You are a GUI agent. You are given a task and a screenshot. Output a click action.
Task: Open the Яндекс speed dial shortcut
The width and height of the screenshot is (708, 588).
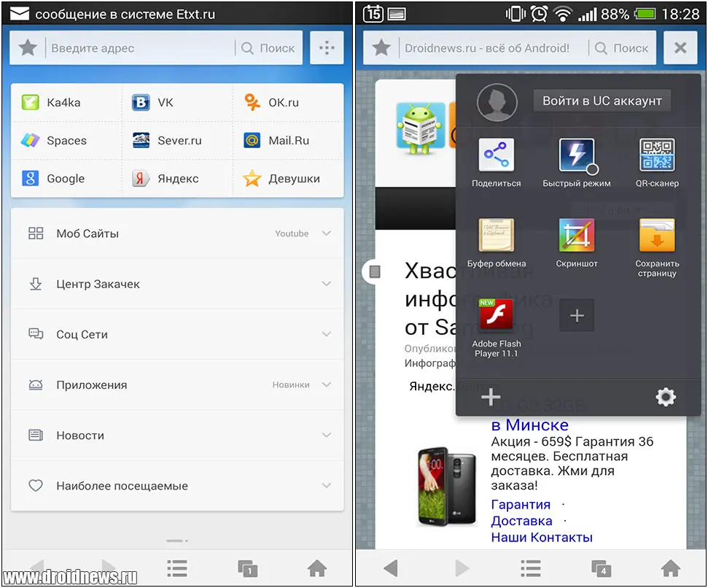[177, 179]
